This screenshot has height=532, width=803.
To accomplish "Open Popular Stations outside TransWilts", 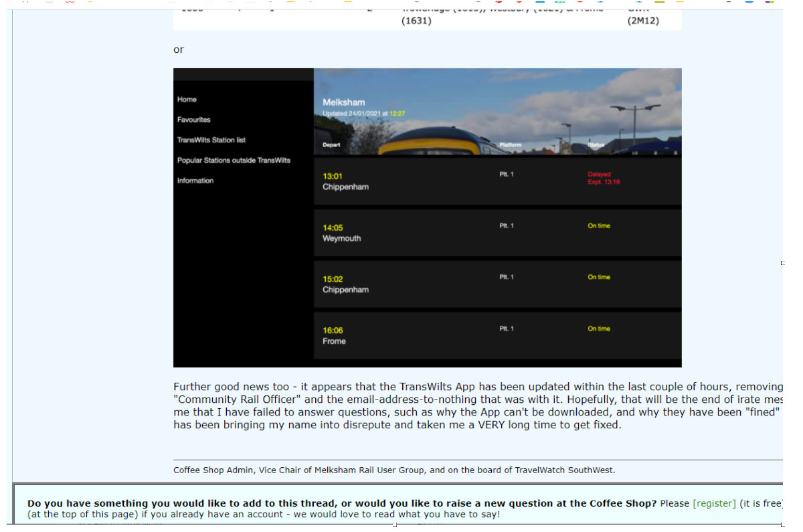I will pos(234,161).
